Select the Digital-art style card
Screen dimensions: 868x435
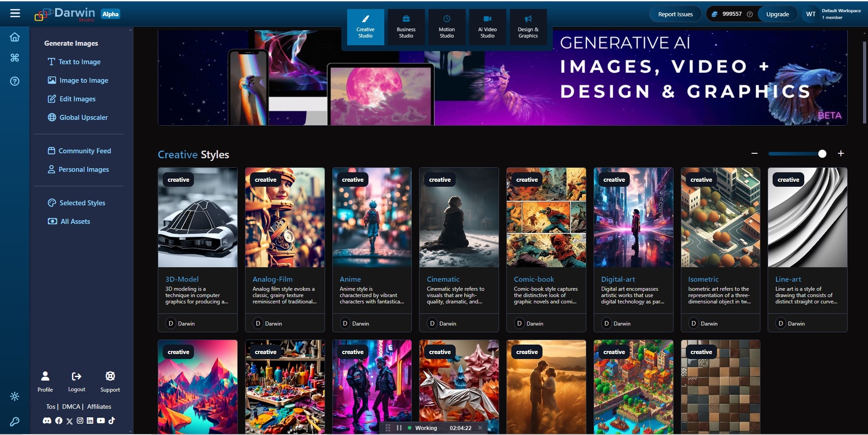click(633, 250)
